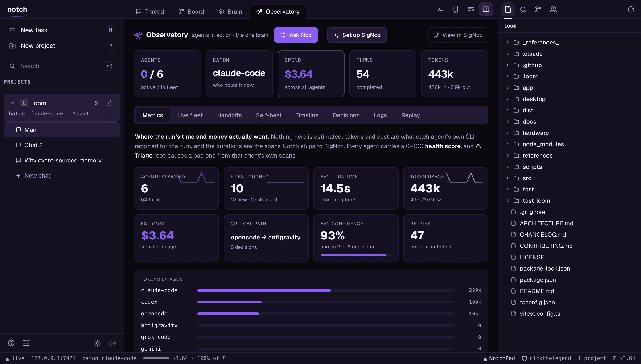Image resolution: width=641 pixels, height=364 pixels.
Task: Open the Replay sub-tab
Action: coord(410,115)
